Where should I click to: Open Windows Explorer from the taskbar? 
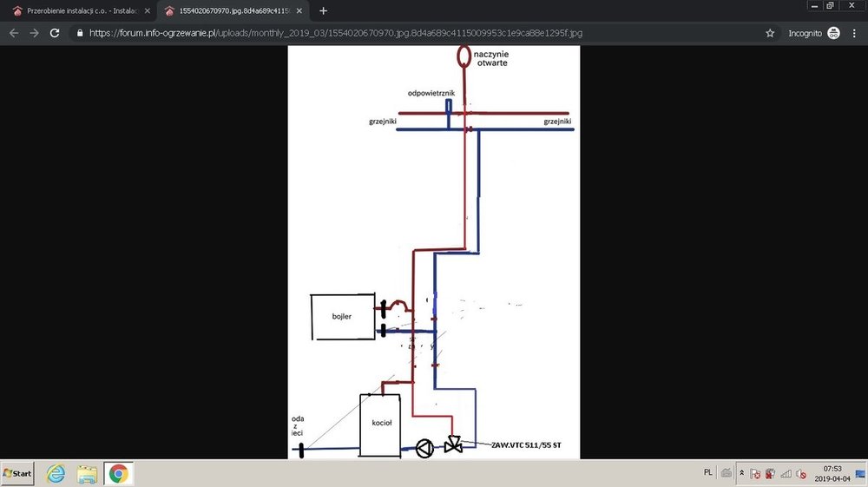coord(87,474)
